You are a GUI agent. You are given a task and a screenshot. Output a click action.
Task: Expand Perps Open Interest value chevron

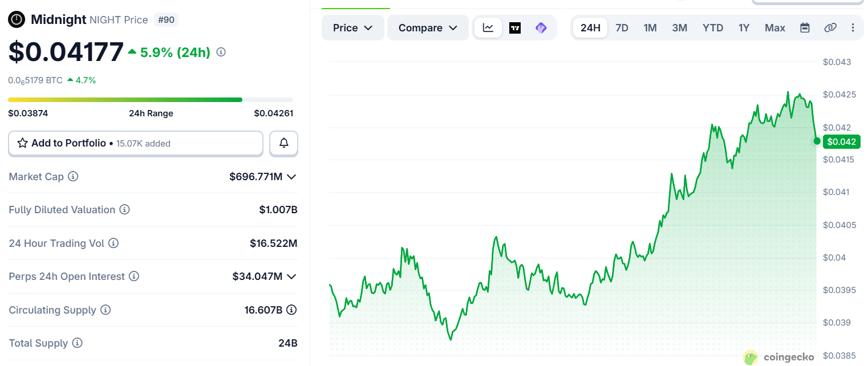pos(291,276)
